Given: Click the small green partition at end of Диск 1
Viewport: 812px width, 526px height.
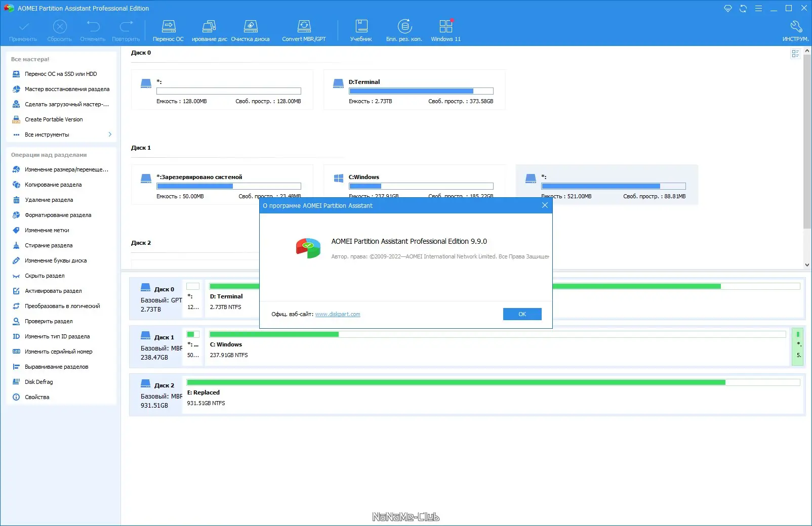Looking at the screenshot, I should [x=798, y=346].
